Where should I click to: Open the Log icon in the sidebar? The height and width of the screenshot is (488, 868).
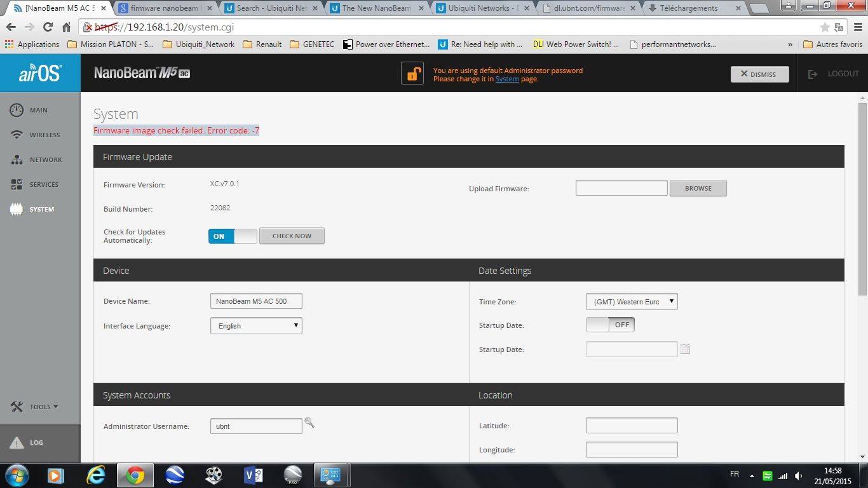click(x=17, y=443)
